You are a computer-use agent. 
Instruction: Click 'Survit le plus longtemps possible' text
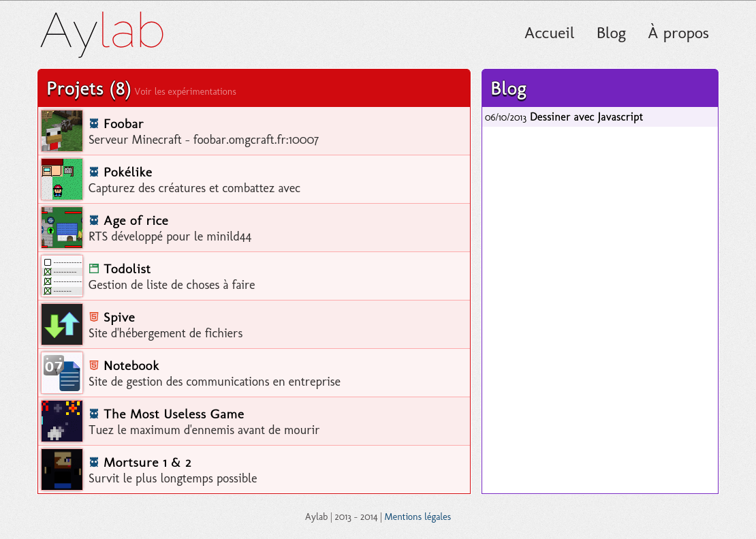coord(172,478)
